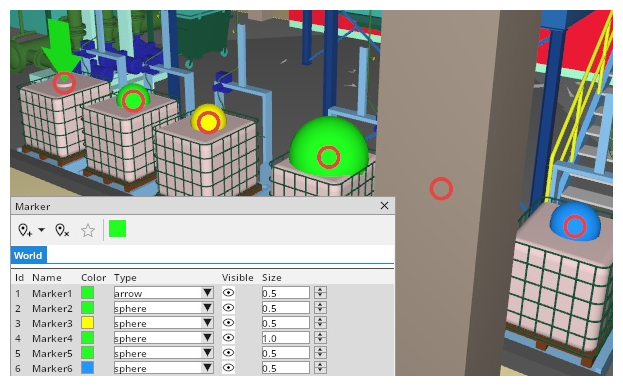This screenshot has width=623, height=386.
Task: Close the Marker panel
Action: click(384, 206)
